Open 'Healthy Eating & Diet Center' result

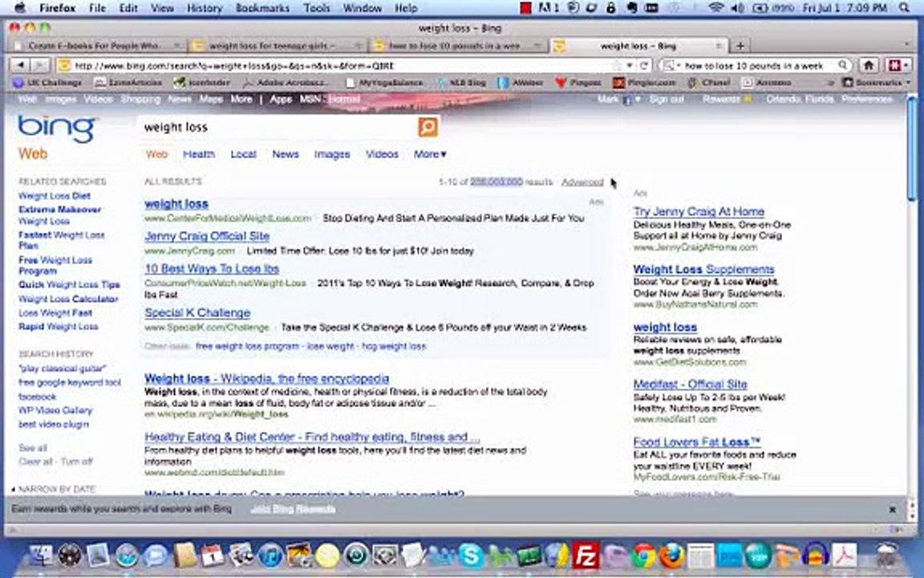point(312,437)
